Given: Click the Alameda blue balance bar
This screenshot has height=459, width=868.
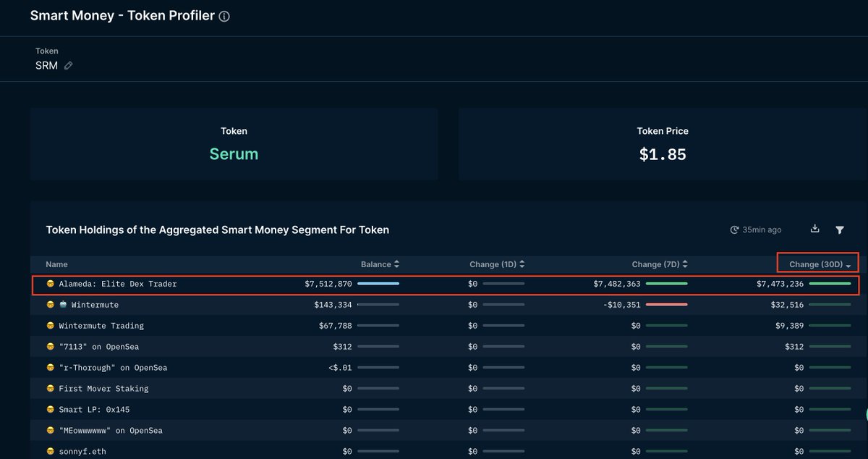Looking at the screenshot, I should pyautogui.click(x=378, y=284).
